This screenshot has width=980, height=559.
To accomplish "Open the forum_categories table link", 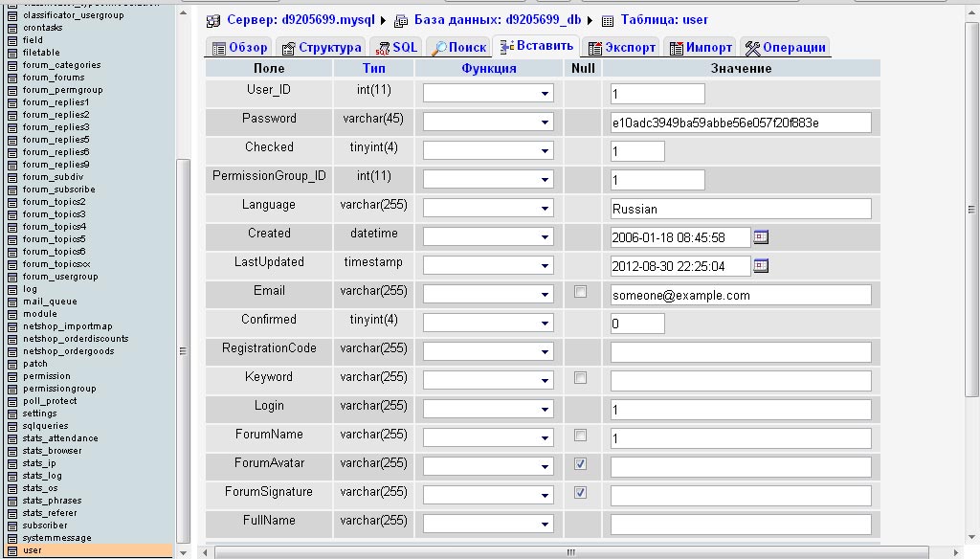I will (x=61, y=65).
